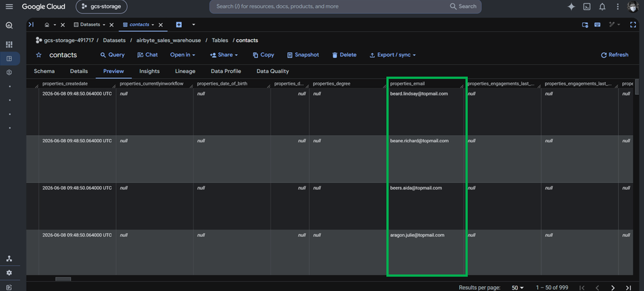644x291 pixels.
Task: Toggle full screen mode icon
Action: [633, 25]
